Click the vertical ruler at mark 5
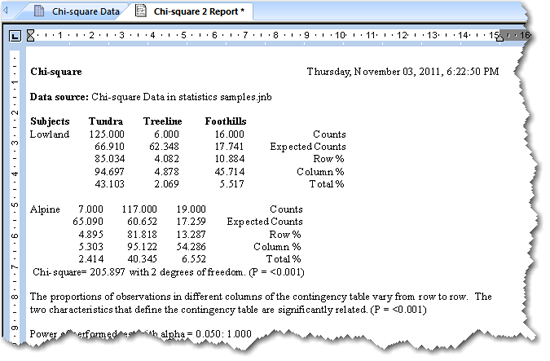550x361 pixels. (14, 205)
